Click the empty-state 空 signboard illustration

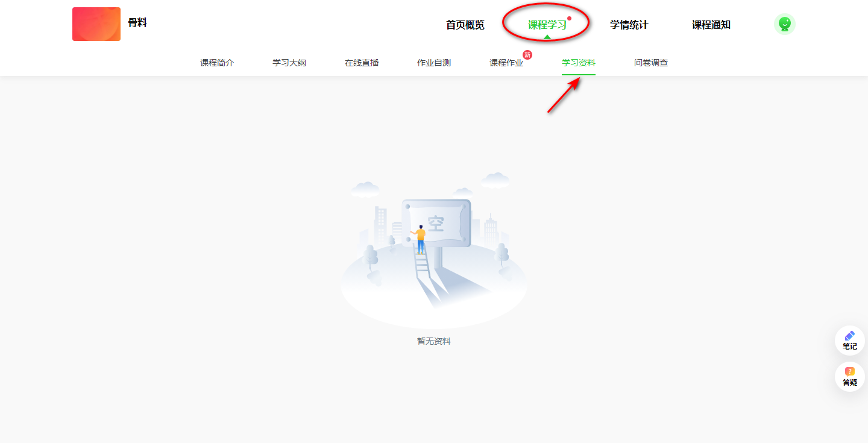coord(436,223)
